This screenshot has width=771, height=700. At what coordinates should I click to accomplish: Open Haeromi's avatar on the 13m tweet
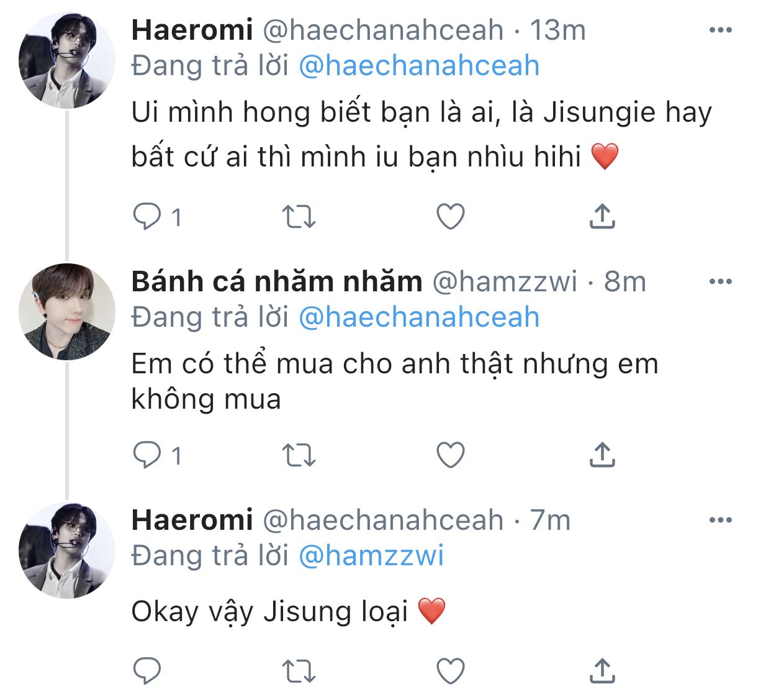coord(67,60)
